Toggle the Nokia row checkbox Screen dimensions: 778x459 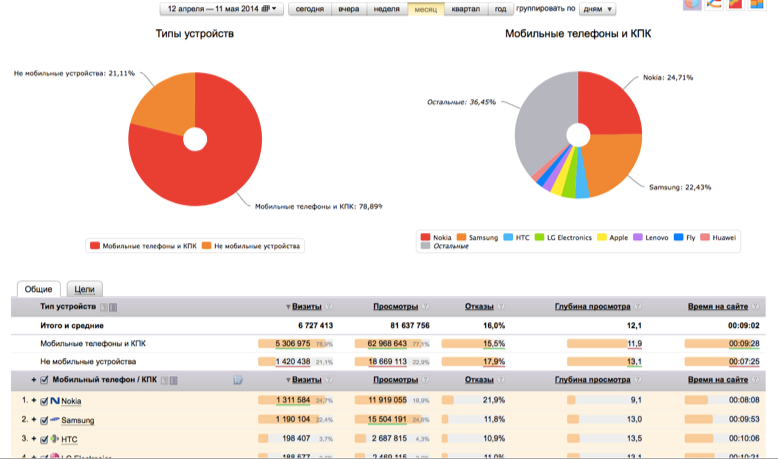(x=45, y=401)
